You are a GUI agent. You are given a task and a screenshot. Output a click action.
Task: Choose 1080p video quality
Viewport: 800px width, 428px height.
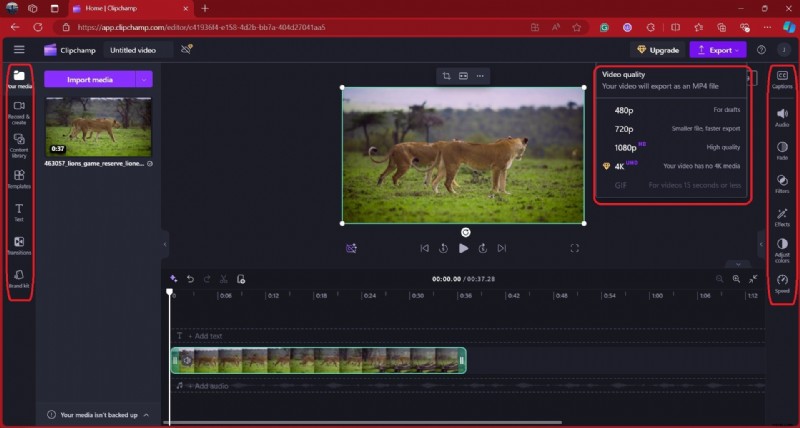point(671,147)
